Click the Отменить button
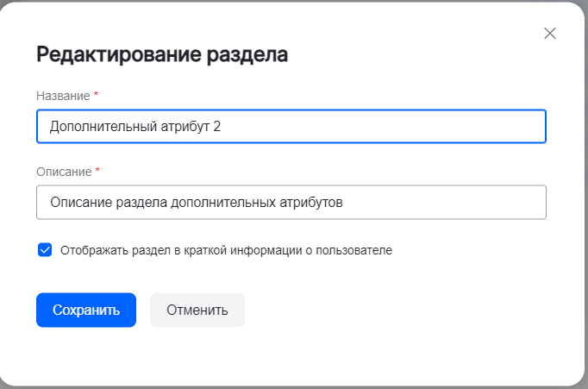Image resolution: width=588 pixels, height=389 pixels. 197,311
